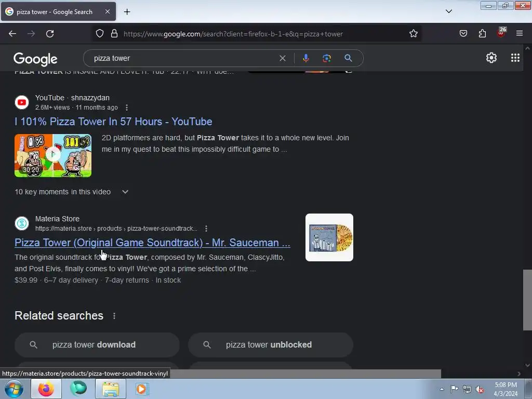Open options next to Related searches heading
This screenshot has width=532, height=399.
[x=114, y=316]
